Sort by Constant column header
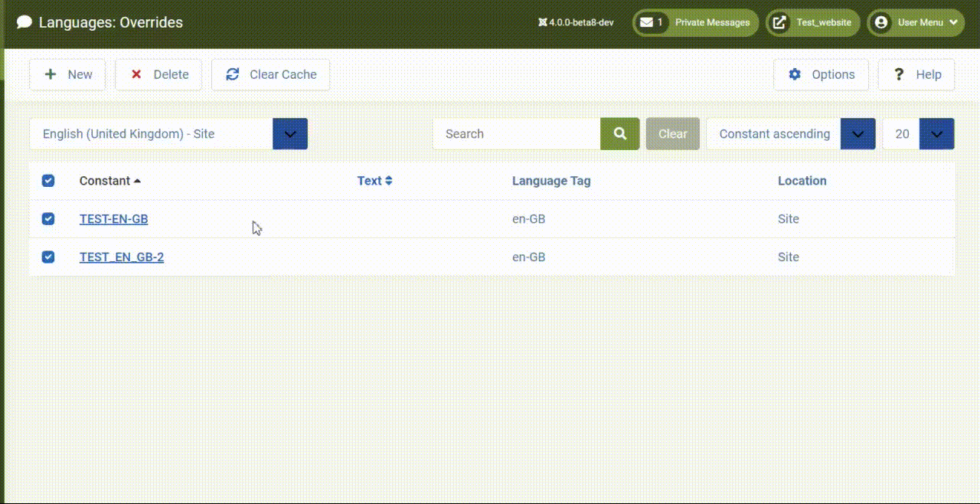 [110, 181]
